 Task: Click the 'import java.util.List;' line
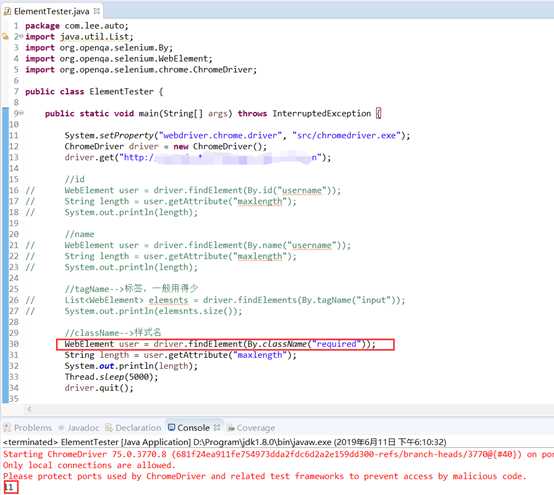coord(79,37)
